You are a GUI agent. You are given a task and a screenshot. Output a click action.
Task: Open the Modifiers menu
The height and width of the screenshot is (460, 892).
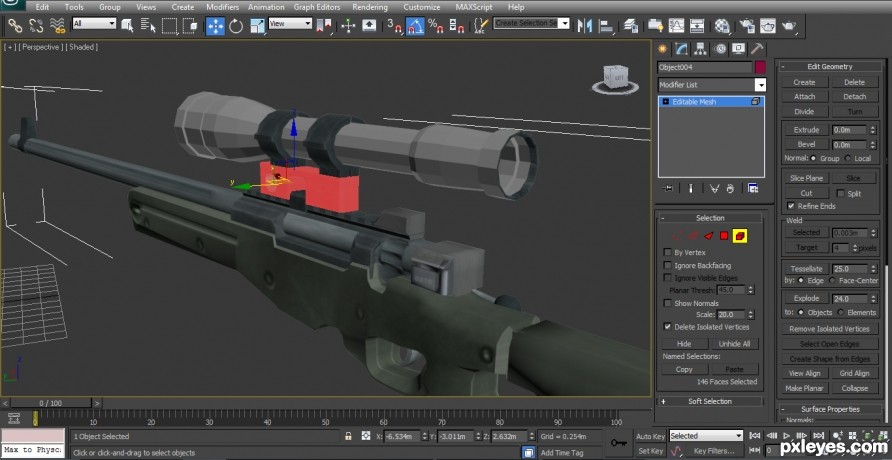222,7
